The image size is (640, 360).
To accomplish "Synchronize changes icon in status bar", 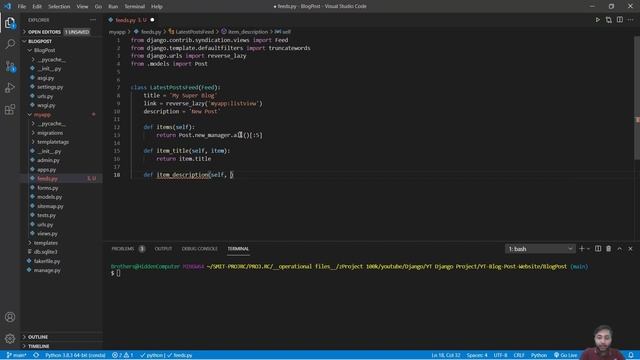I will point(36,355).
